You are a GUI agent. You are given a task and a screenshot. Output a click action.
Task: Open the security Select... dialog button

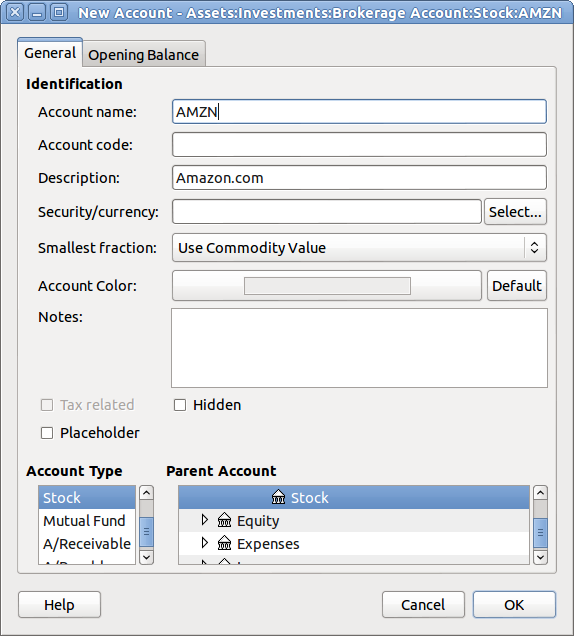(x=515, y=211)
